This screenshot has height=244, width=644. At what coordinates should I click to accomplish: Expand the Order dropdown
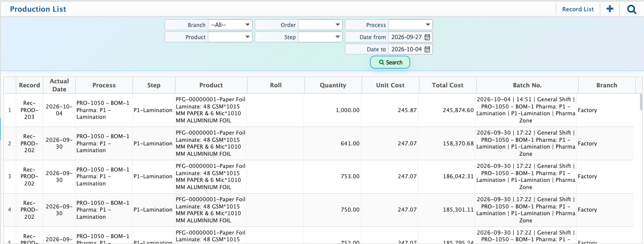320,25
